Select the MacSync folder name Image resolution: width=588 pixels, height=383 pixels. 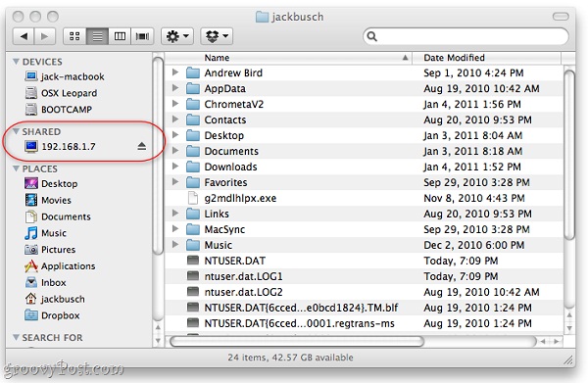[224, 229]
